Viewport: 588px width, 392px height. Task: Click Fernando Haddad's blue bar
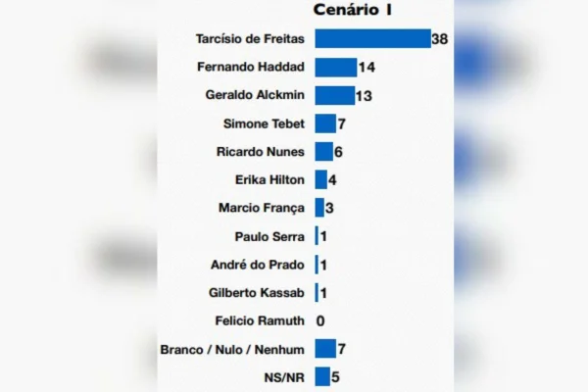point(336,68)
